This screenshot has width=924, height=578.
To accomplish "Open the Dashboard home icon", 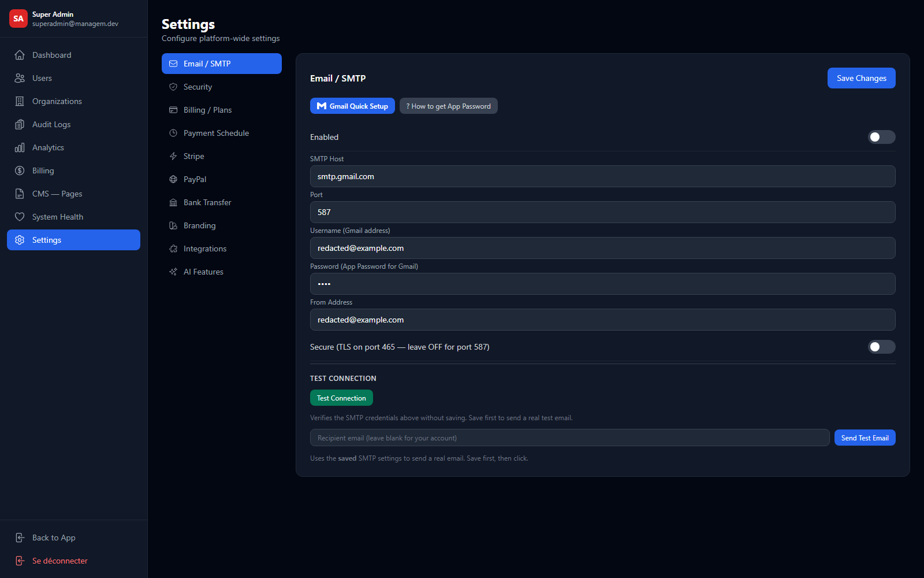I will [x=20, y=55].
